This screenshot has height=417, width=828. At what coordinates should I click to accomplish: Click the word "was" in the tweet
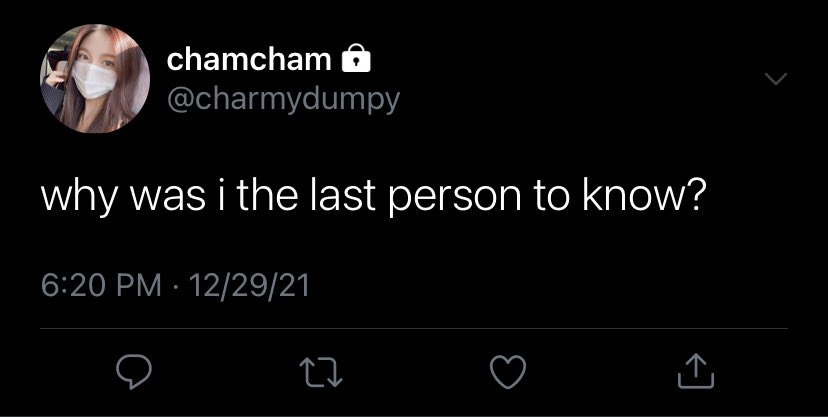[169, 198]
